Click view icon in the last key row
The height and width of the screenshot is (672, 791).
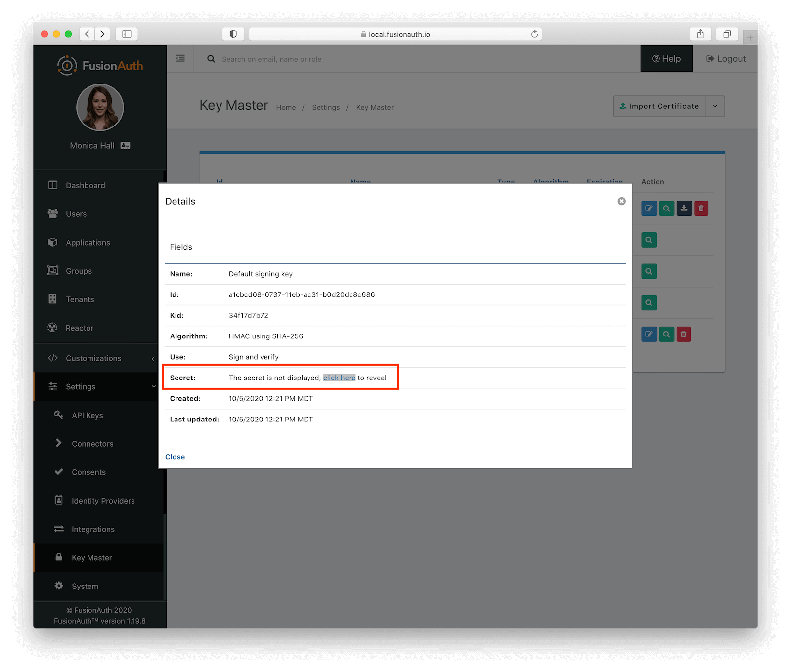pyautogui.click(x=666, y=334)
